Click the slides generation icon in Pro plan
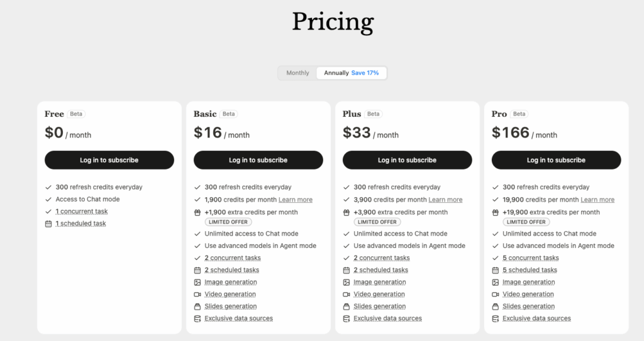The image size is (644, 341). [496, 306]
